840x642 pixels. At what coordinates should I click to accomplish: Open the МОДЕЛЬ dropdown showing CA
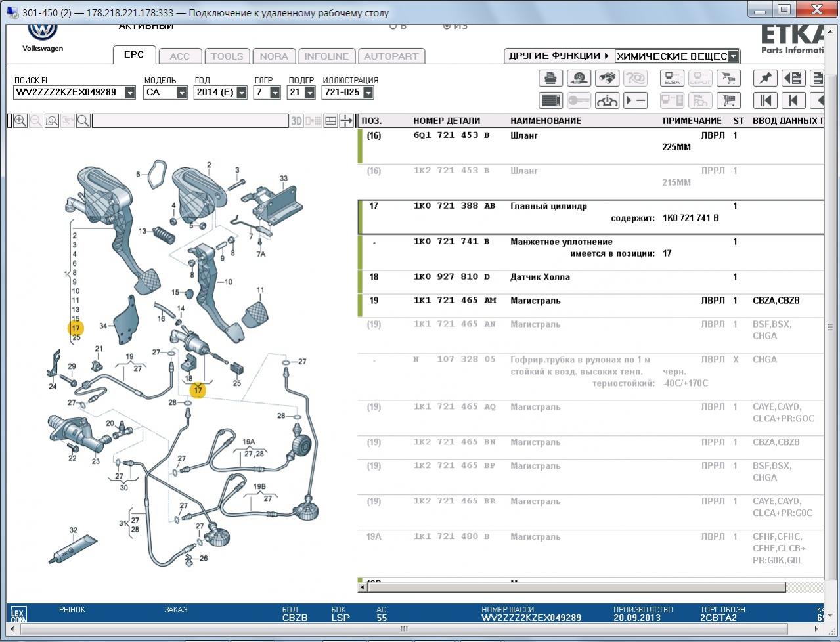182,93
